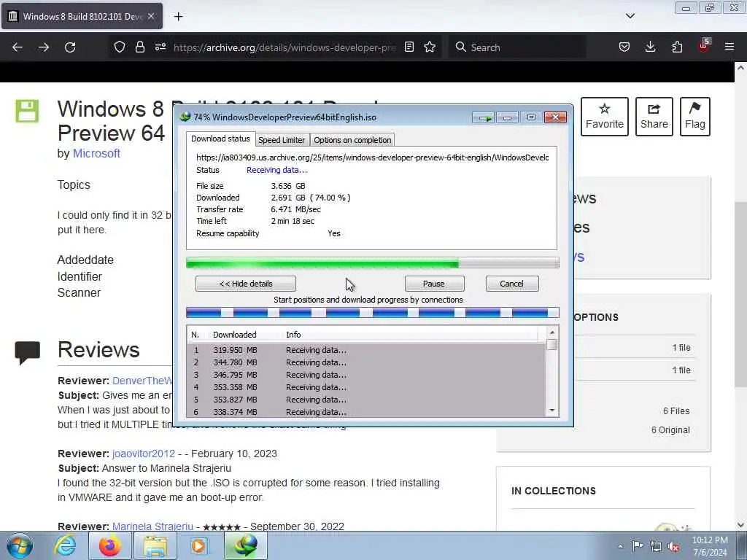Image resolution: width=747 pixels, height=560 pixels.
Task: Click connections list scrollbar thumb
Action: click(x=552, y=344)
